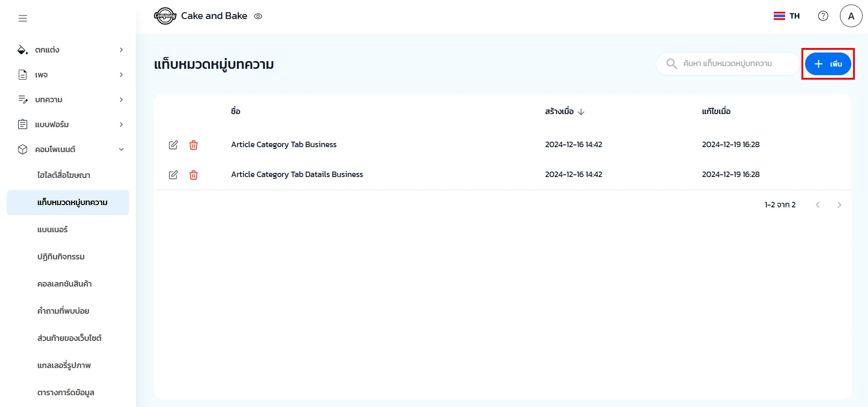The height and width of the screenshot is (407, 868).
Task: Expand the ตกแต่ง sidebar section
Action: [x=70, y=50]
